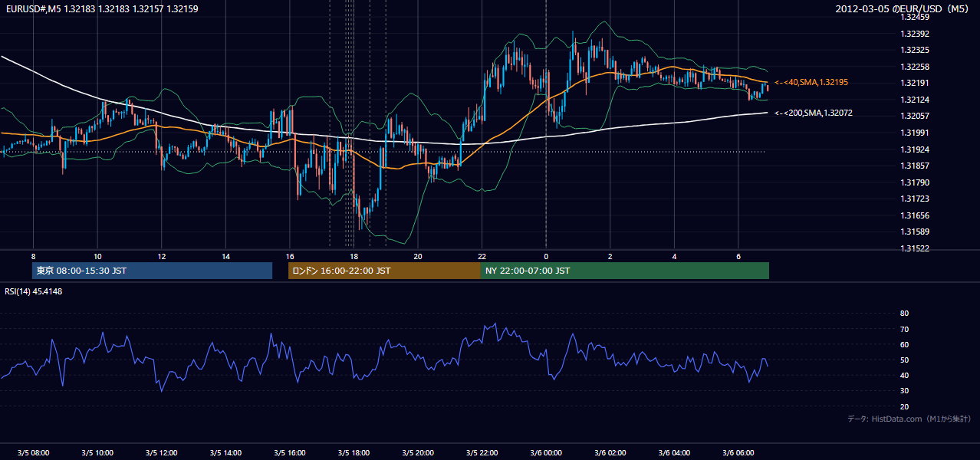Click the HistData.com data credit text

click(909, 419)
